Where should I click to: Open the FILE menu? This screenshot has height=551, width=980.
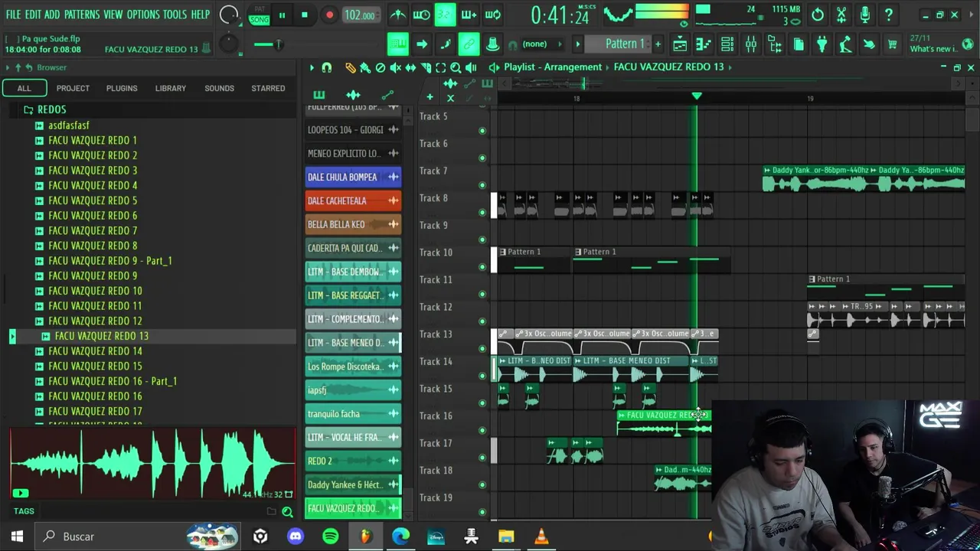click(13, 15)
